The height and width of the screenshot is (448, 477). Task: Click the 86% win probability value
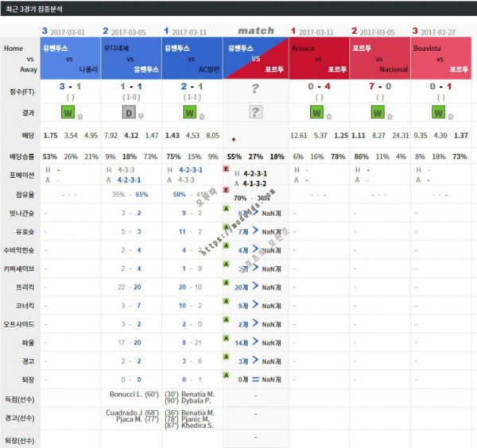point(362,156)
